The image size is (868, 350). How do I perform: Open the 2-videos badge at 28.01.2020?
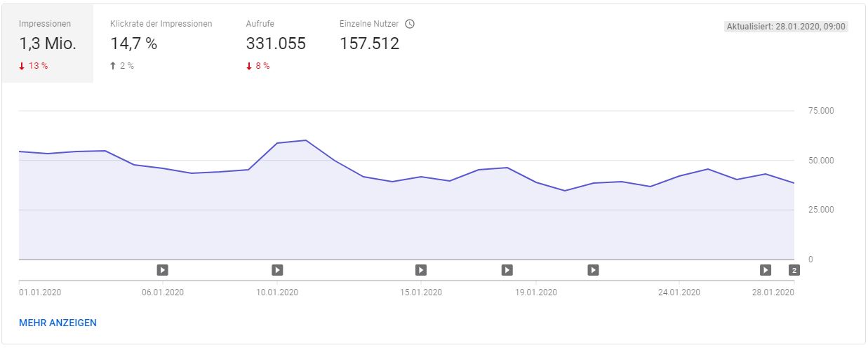pyautogui.click(x=794, y=269)
